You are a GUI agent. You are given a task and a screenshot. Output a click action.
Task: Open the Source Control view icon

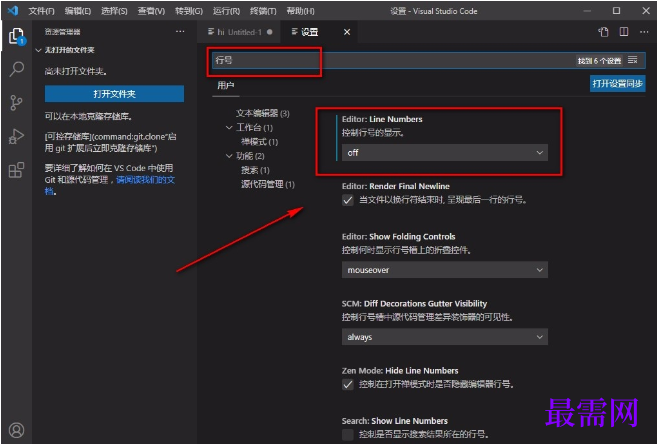pyautogui.click(x=16, y=103)
